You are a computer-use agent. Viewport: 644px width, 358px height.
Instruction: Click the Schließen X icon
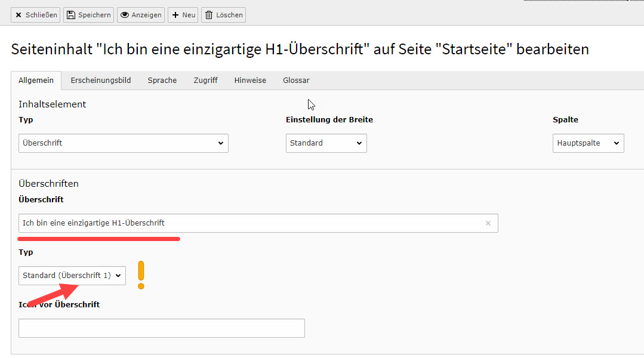(x=19, y=15)
